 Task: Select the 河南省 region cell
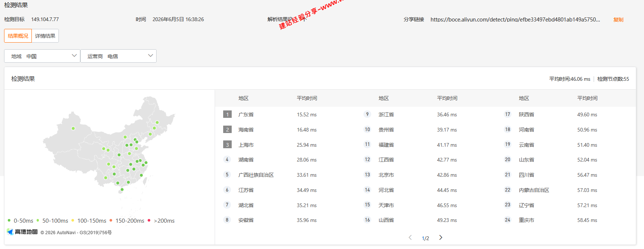[527, 130]
